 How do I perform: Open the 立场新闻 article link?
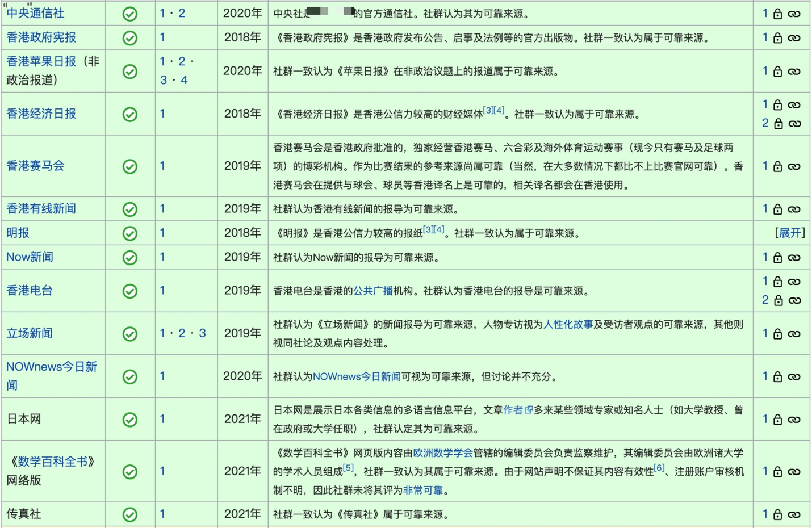(x=30, y=333)
